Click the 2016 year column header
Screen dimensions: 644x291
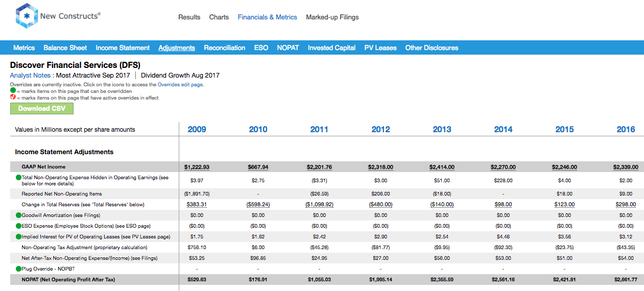[626, 129]
